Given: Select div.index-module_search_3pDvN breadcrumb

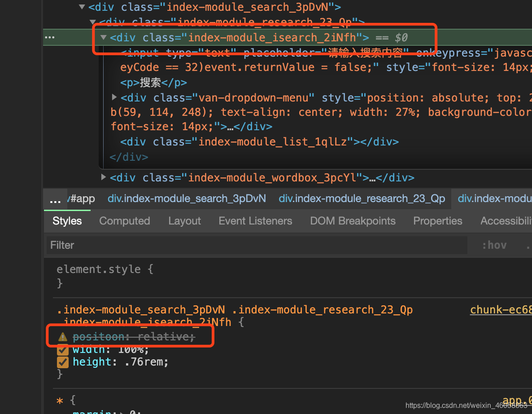Looking at the screenshot, I should 187,198.
